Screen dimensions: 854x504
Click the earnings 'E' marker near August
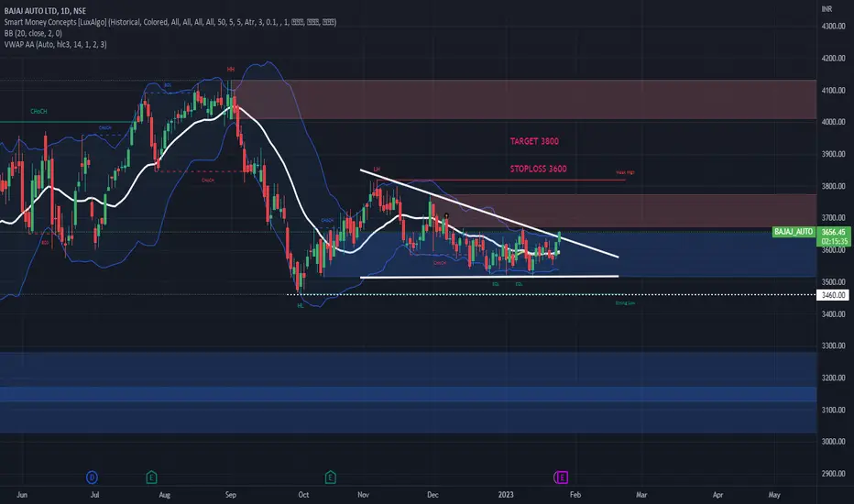point(151,477)
